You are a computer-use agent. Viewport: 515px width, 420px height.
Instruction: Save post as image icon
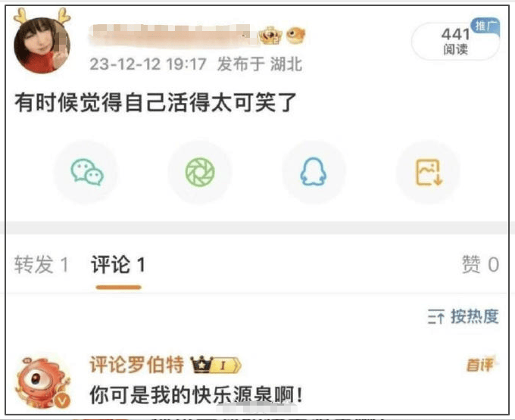pyautogui.click(x=428, y=173)
